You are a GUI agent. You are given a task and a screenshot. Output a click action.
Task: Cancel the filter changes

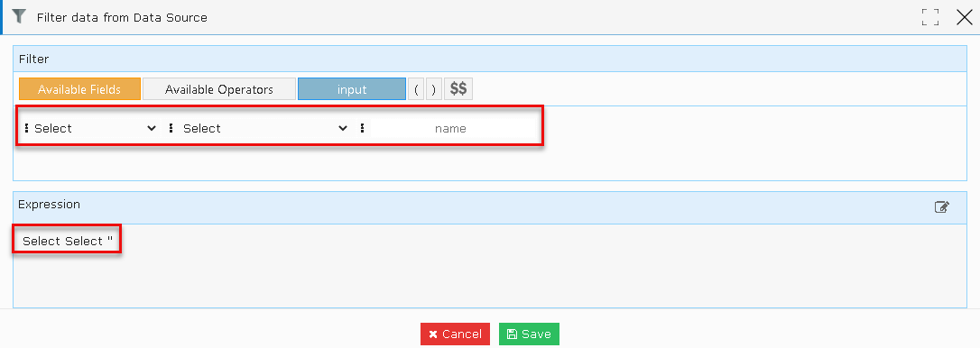[455, 334]
